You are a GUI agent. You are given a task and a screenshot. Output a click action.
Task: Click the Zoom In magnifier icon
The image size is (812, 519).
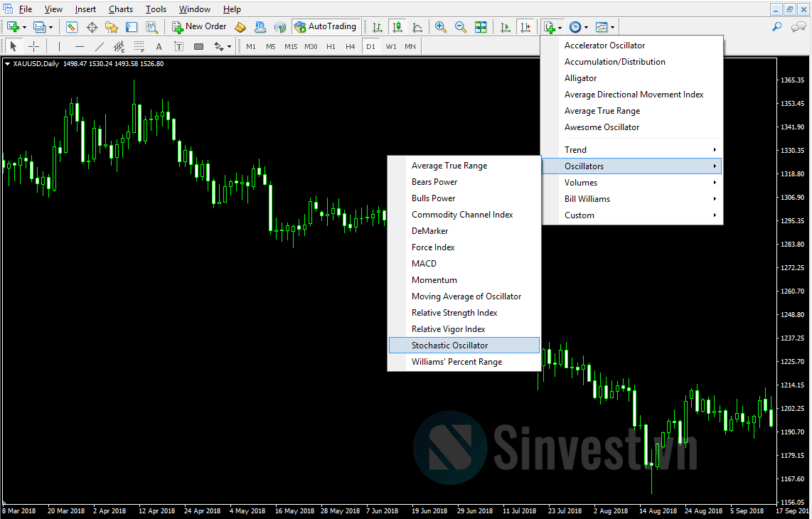(x=440, y=27)
